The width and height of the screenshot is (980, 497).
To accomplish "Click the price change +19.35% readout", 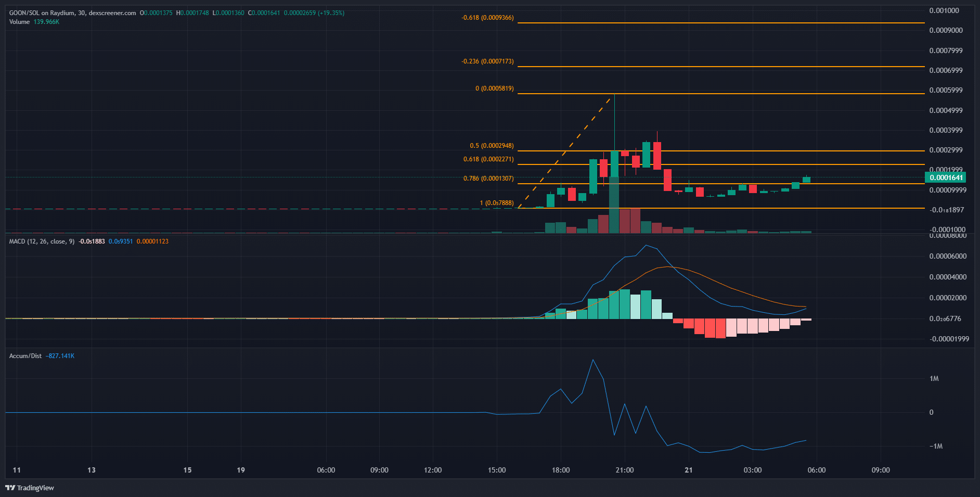I will [x=330, y=13].
